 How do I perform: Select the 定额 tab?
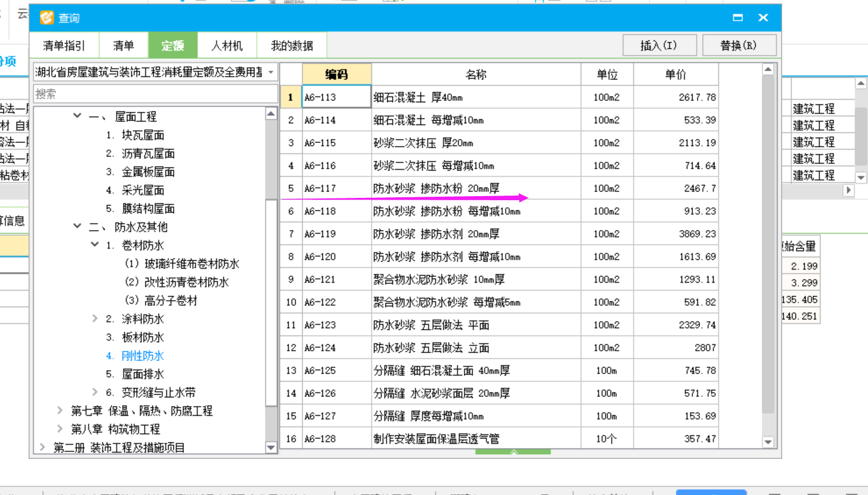pos(173,46)
